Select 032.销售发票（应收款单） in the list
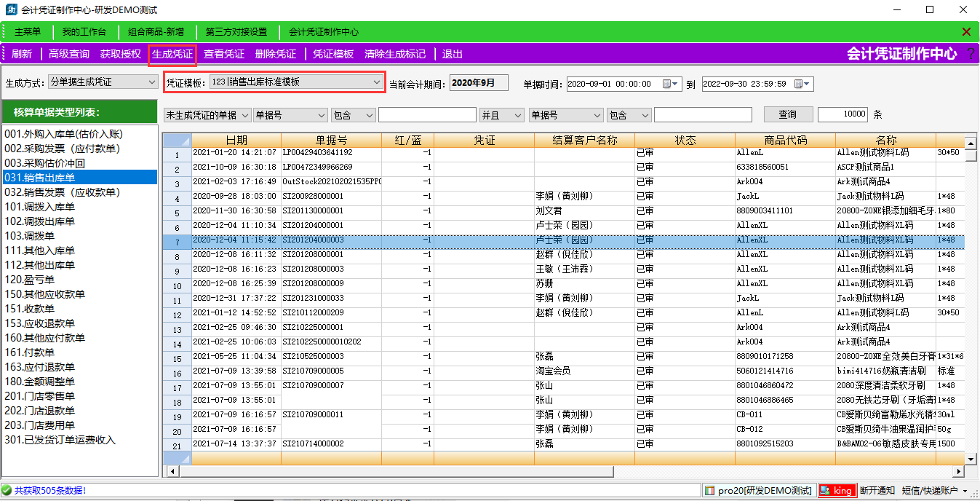The width and height of the screenshot is (980, 501). point(62,192)
